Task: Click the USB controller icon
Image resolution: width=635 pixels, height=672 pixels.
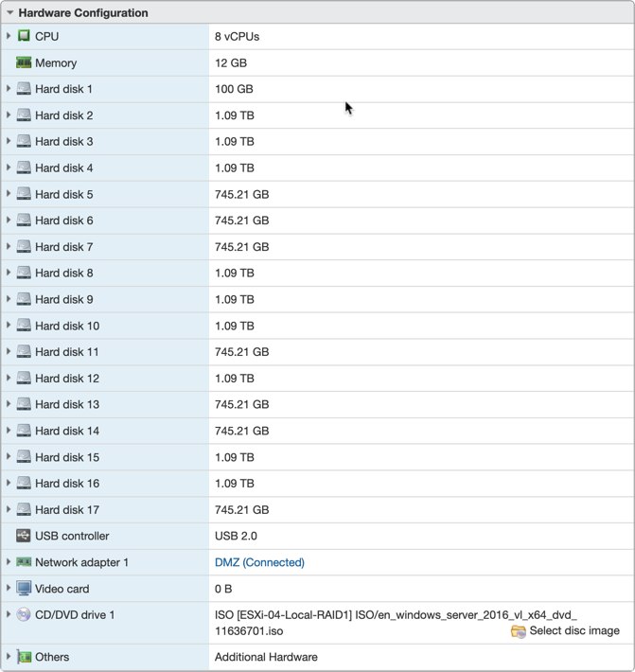Action: pos(24,536)
